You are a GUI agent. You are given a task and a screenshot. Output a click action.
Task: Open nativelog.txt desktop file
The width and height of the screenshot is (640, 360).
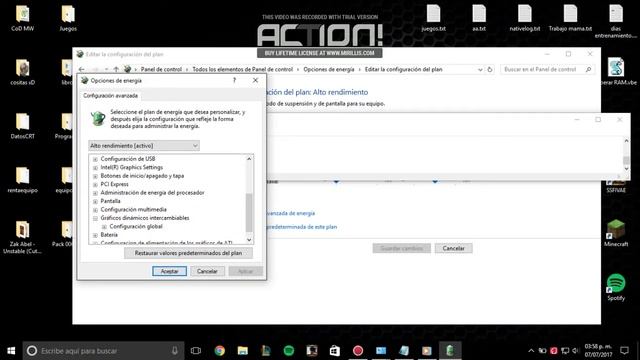[524, 18]
